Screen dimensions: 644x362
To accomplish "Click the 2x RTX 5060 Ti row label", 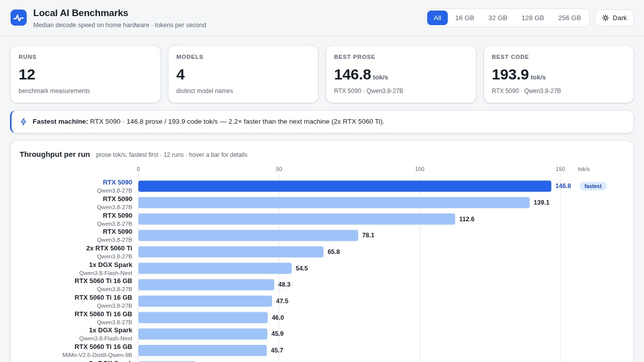I will [109, 248].
